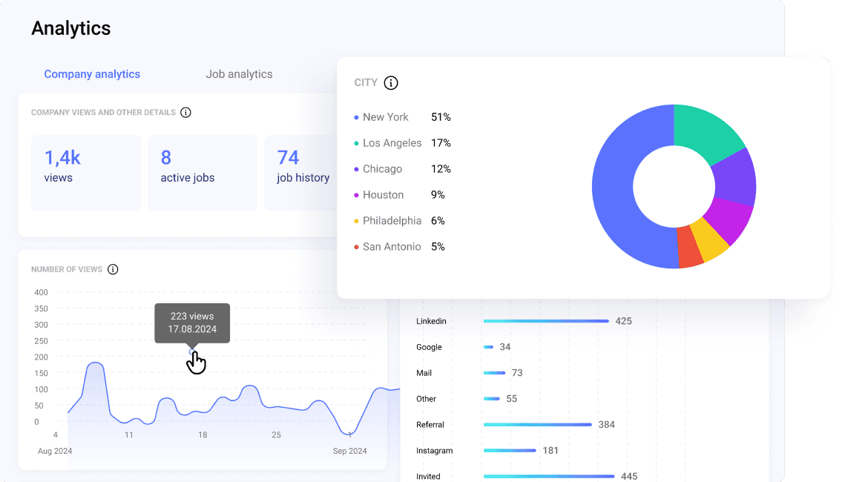Click the Linkedin bar showing 425
The image size is (868, 482).
pos(545,321)
